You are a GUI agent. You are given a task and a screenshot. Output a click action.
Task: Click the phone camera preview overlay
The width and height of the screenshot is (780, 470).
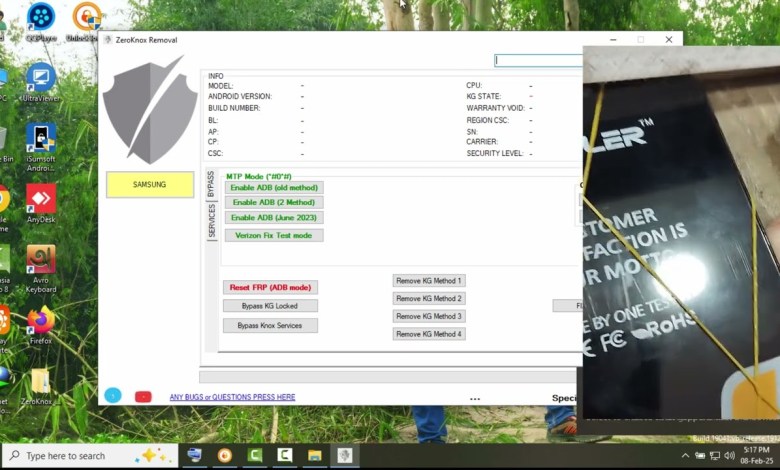click(682, 234)
